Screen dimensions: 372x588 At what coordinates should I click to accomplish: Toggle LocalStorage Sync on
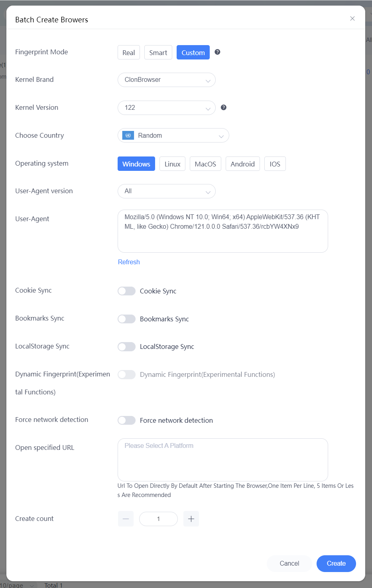coord(126,346)
